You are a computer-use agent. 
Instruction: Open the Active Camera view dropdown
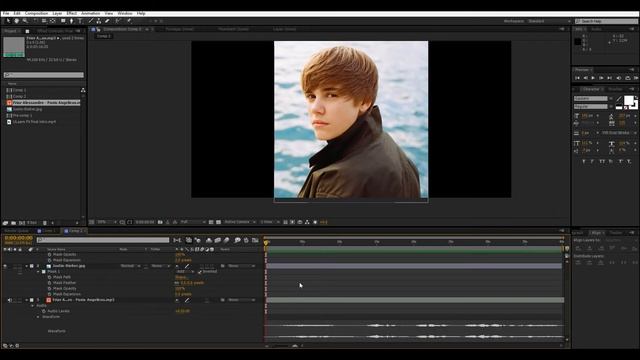click(x=240, y=222)
